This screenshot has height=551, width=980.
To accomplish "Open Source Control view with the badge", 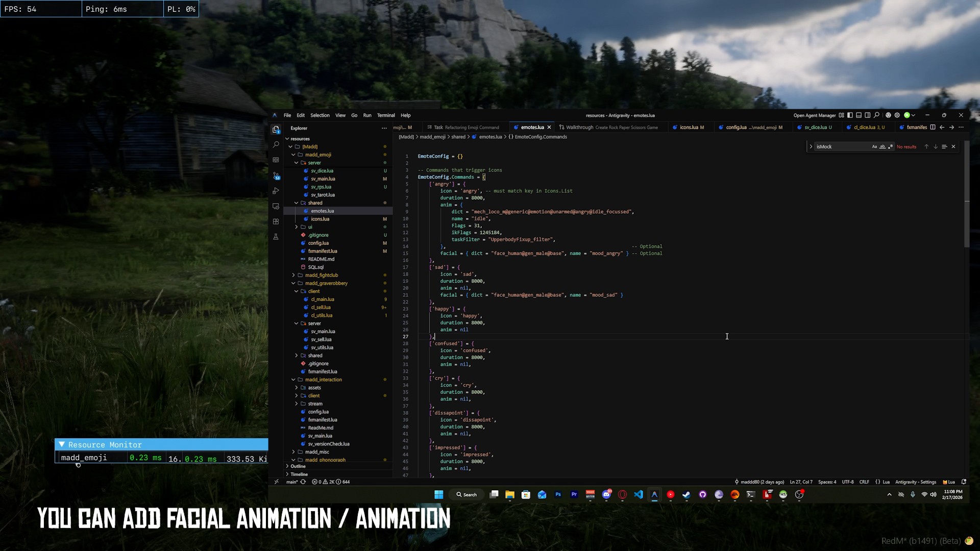I will pyautogui.click(x=276, y=176).
